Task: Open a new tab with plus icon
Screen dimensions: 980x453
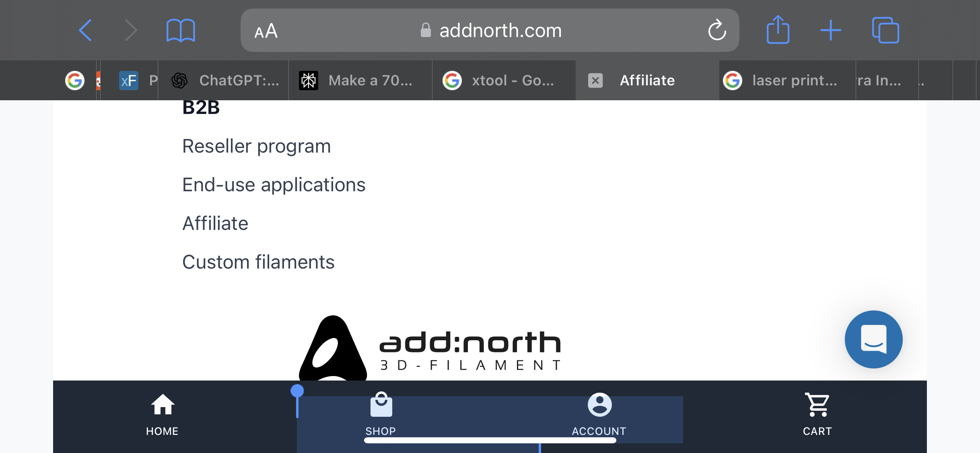Action: [831, 30]
